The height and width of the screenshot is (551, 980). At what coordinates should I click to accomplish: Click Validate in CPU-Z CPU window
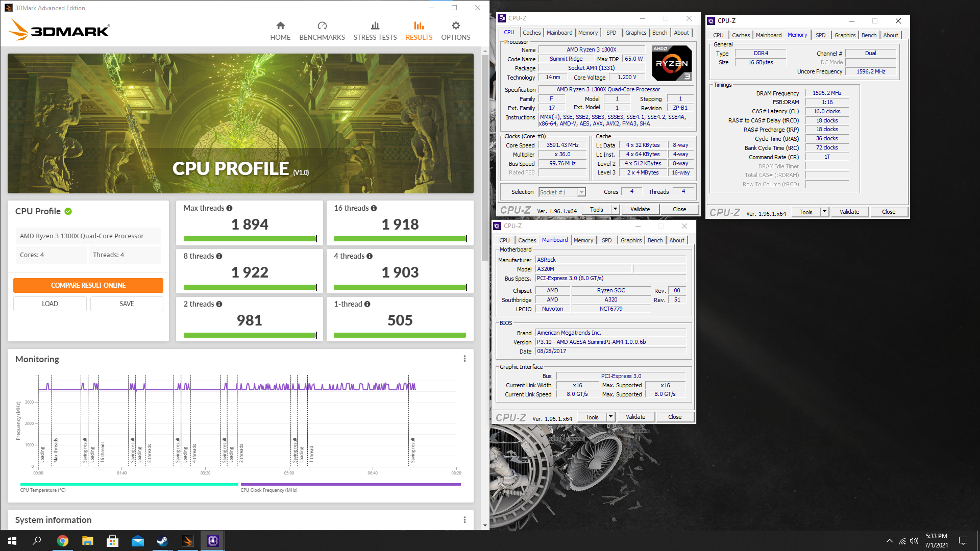click(x=640, y=209)
